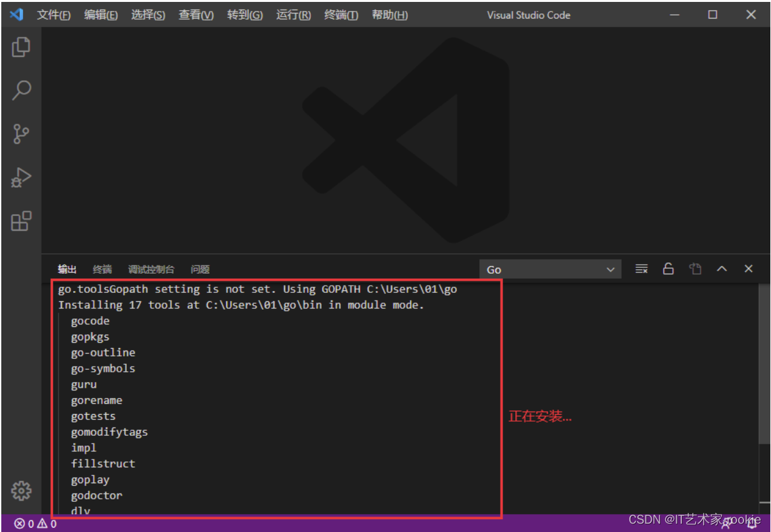Click the VS Code logo in title bar

pos(17,15)
